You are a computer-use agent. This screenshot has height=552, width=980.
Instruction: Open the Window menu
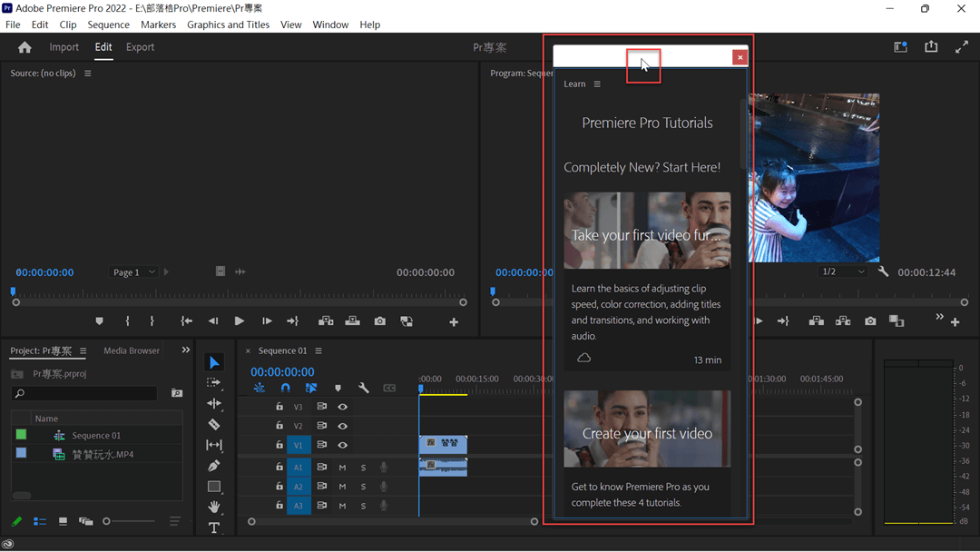click(x=330, y=25)
